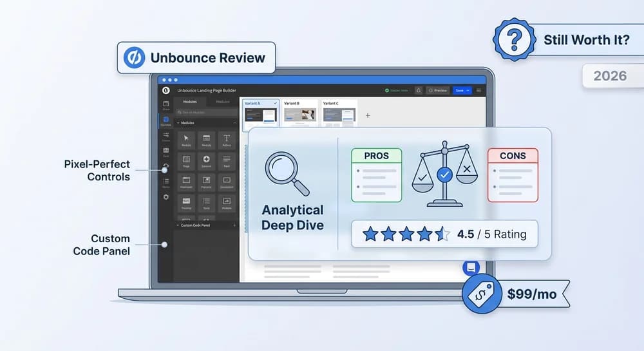The image size is (644, 351).
Task: Click the Preview button
Action: point(438,90)
